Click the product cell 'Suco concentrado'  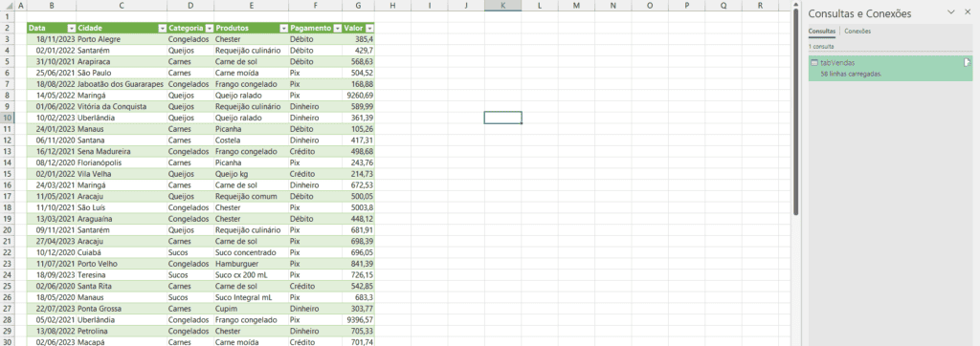coord(252,252)
